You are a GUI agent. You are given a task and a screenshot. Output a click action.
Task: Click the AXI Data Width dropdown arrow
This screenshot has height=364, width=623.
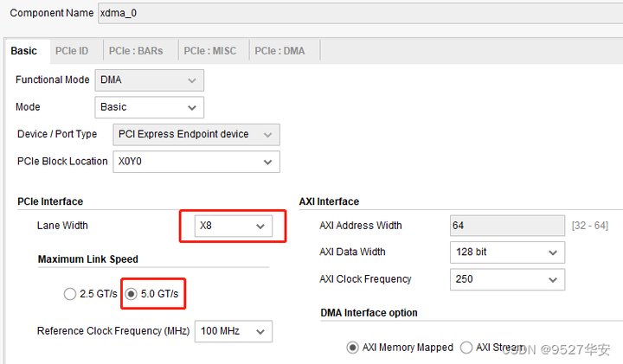553,252
